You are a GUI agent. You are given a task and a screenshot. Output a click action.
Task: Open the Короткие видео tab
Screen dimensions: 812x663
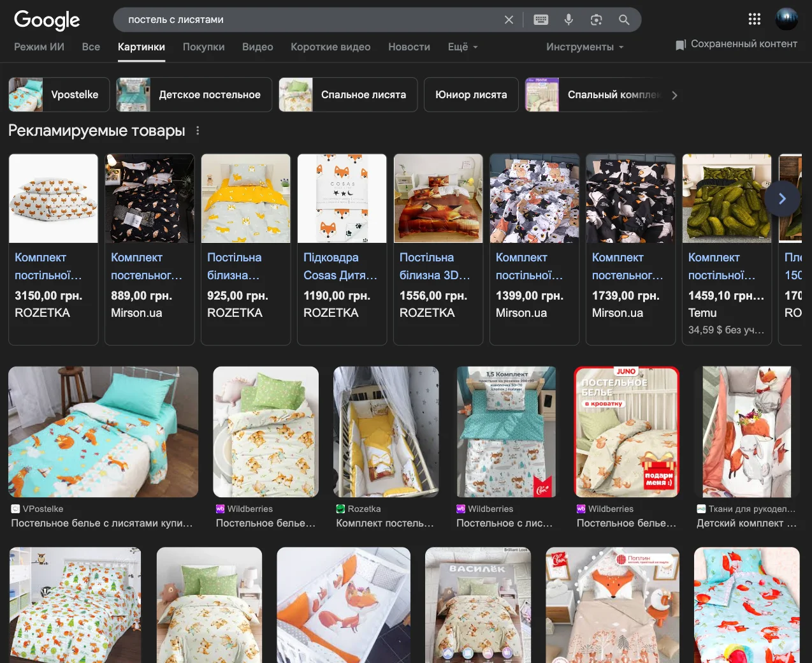pyautogui.click(x=330, y=47)
